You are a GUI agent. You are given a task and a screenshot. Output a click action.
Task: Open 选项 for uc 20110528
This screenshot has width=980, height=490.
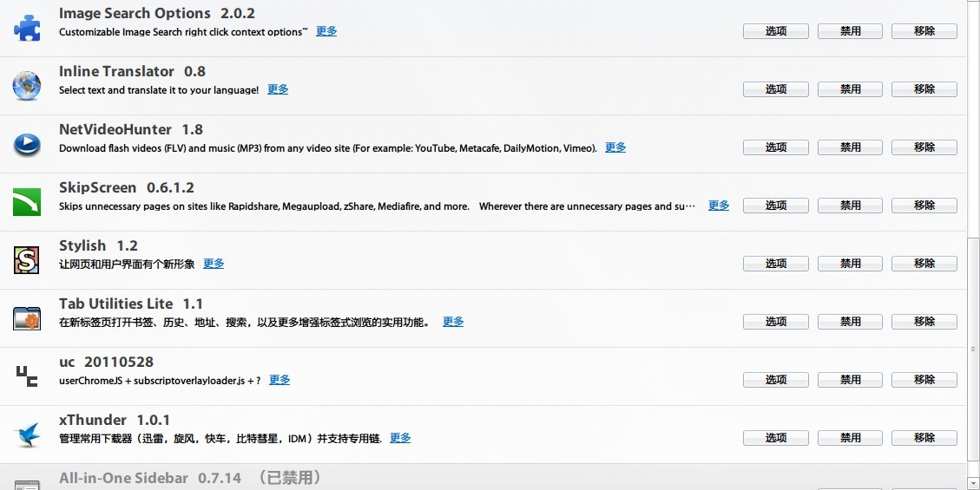[776, 380]
